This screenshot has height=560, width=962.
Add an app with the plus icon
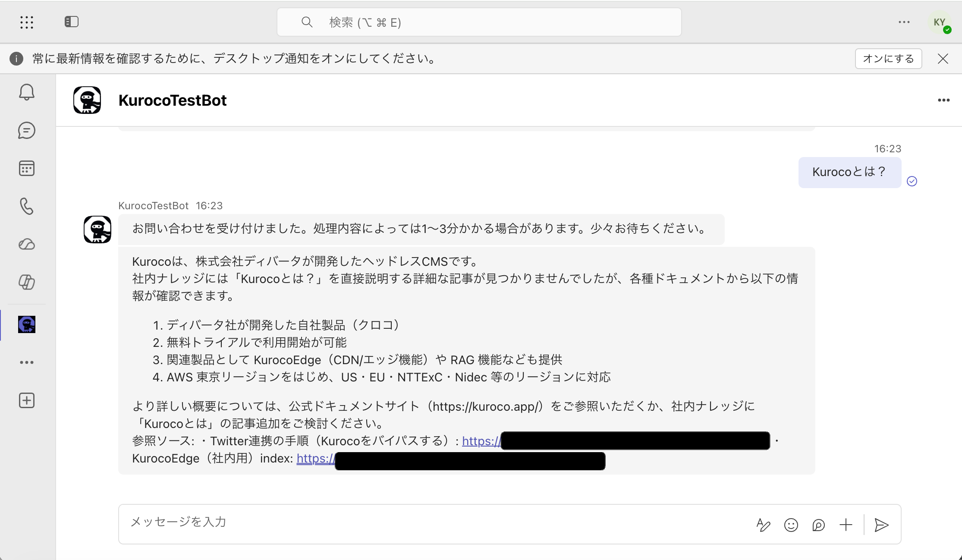(27, 400)
